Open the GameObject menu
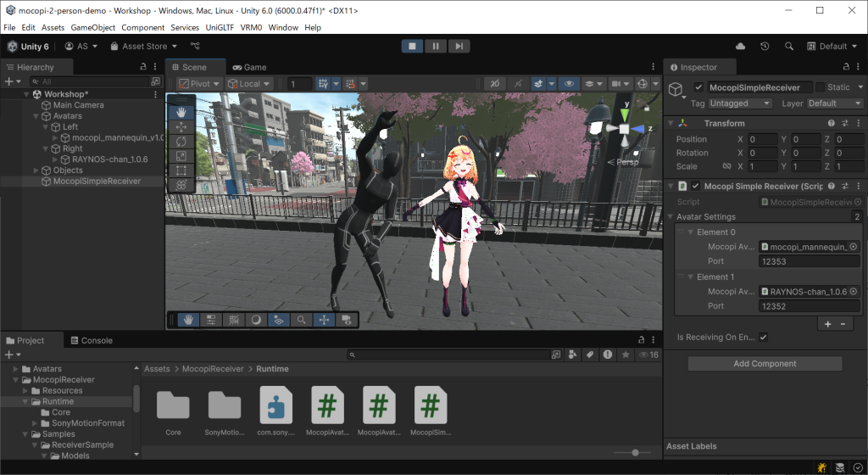The height and width of the screenshot is (475, 868). (x=93, y=27)
